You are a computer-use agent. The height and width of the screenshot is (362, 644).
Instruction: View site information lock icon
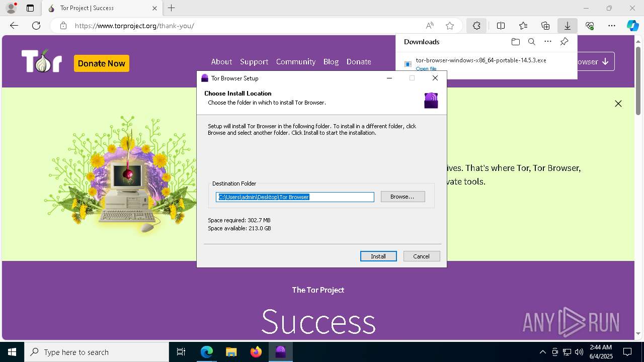click(x=63, y=26)
